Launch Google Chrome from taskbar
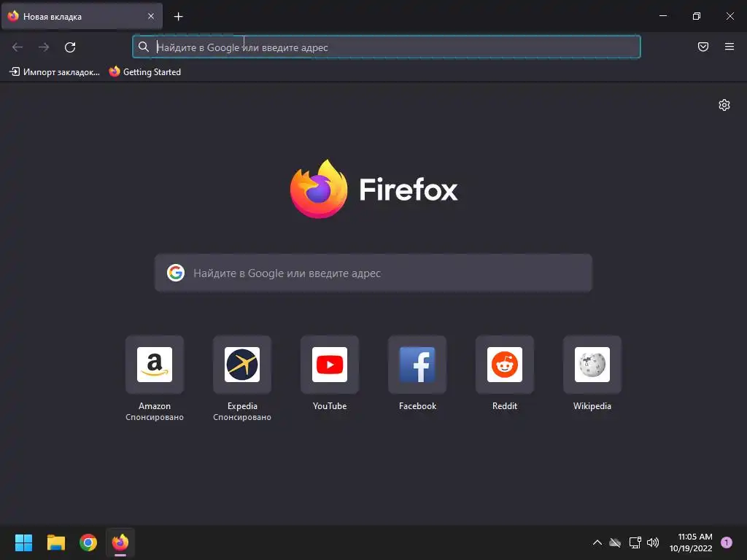 coord(88,542)
